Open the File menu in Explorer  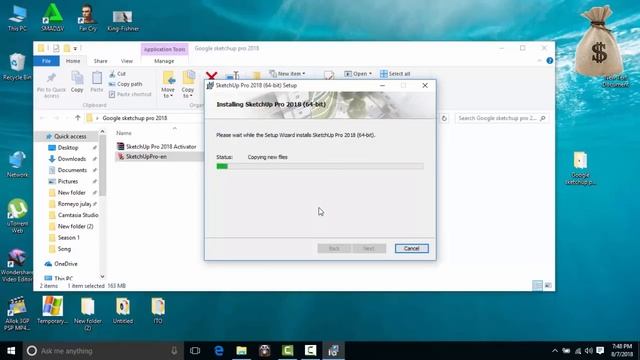click(47, 61)
